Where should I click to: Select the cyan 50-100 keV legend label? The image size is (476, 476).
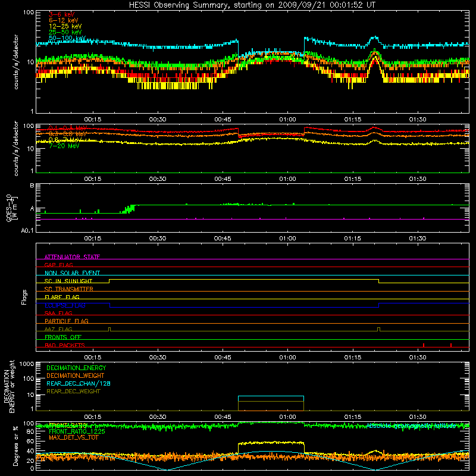(x=67, y=38)
